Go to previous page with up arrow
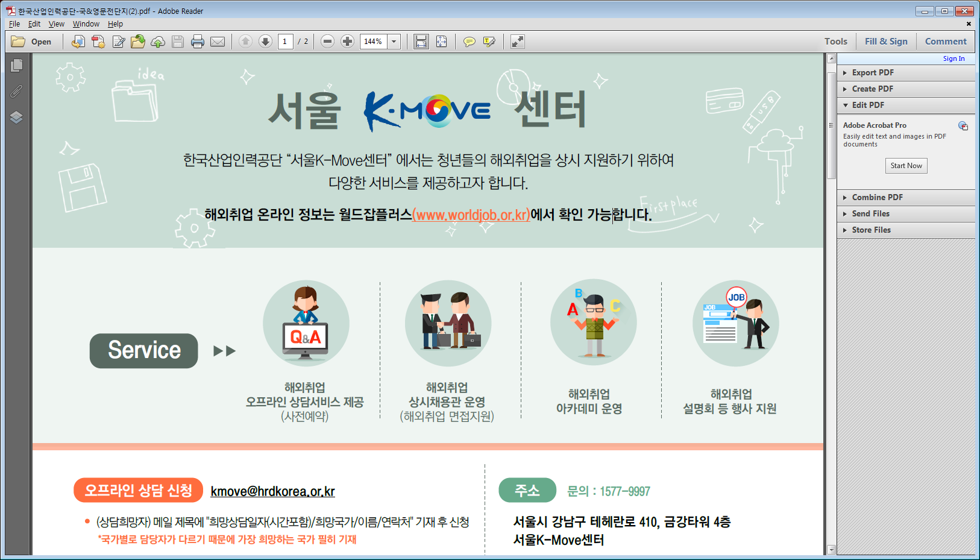This screenshot has width=980, height=560. (x=245, y=42)
